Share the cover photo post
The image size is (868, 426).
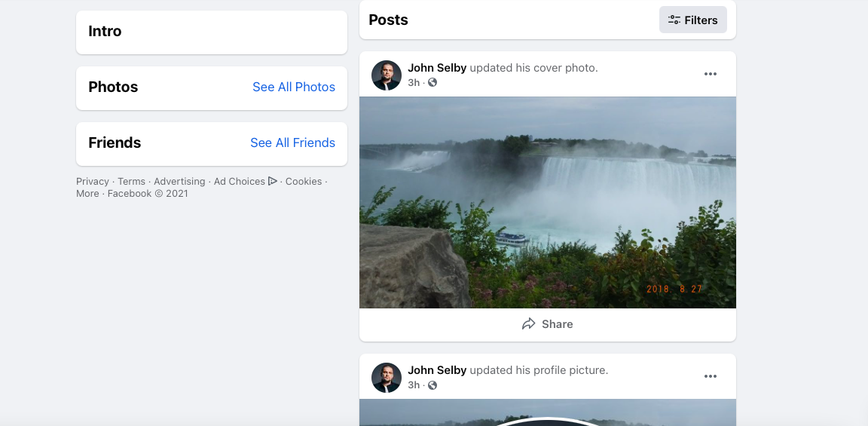548,324
